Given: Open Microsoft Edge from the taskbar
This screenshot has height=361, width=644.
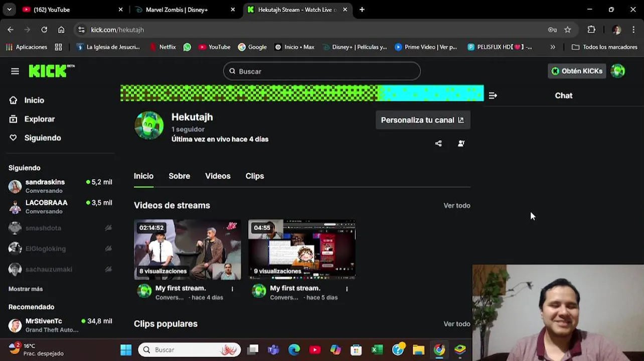Looking at the screenshot, I should 294,349.
